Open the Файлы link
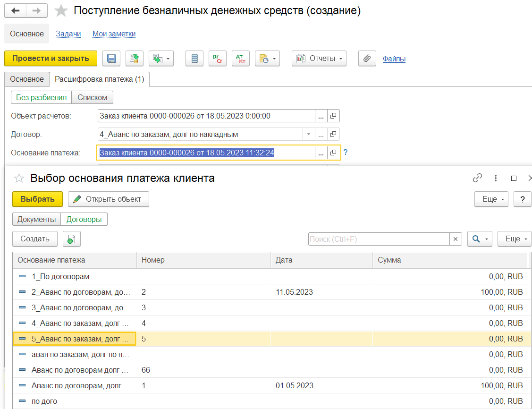Screen dimensions: 532x409 tap(394, 59)
